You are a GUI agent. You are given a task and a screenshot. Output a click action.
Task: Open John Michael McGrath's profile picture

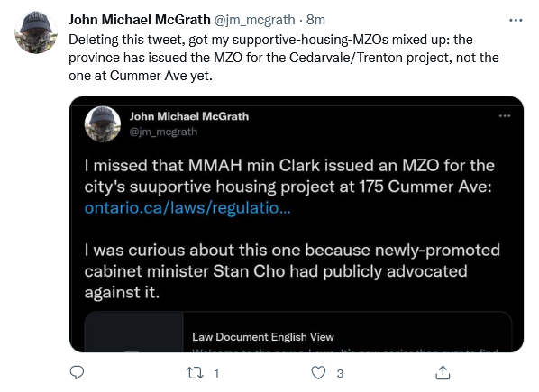36,32
